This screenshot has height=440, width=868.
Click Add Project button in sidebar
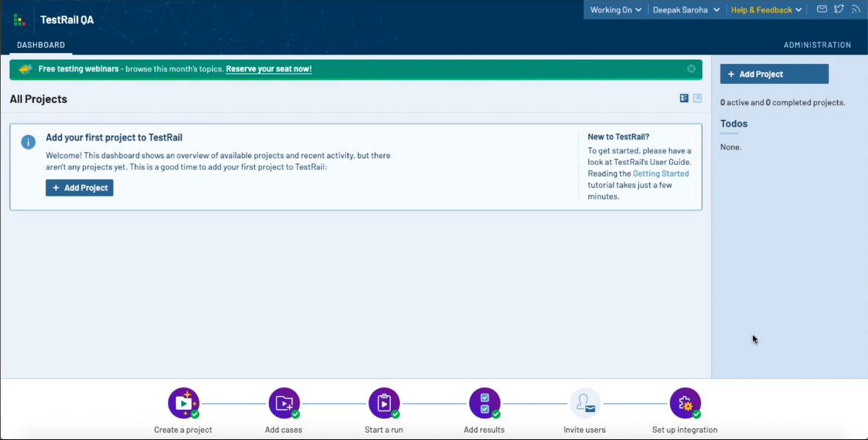click(774, 74)
